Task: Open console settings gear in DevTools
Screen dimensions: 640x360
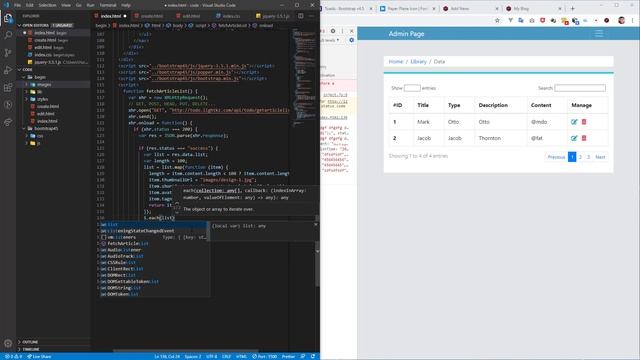Action: click(x=351, y=40)
